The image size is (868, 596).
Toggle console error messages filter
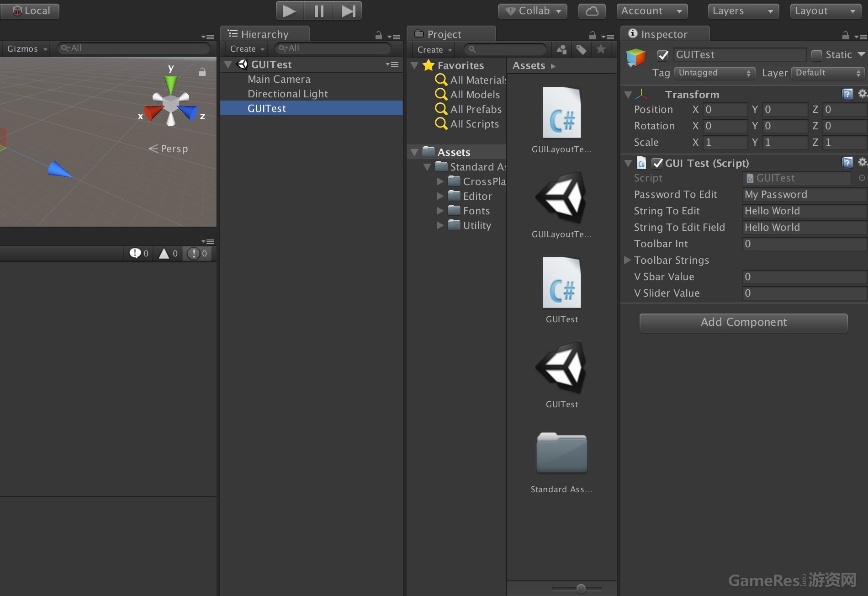[198, 253]
